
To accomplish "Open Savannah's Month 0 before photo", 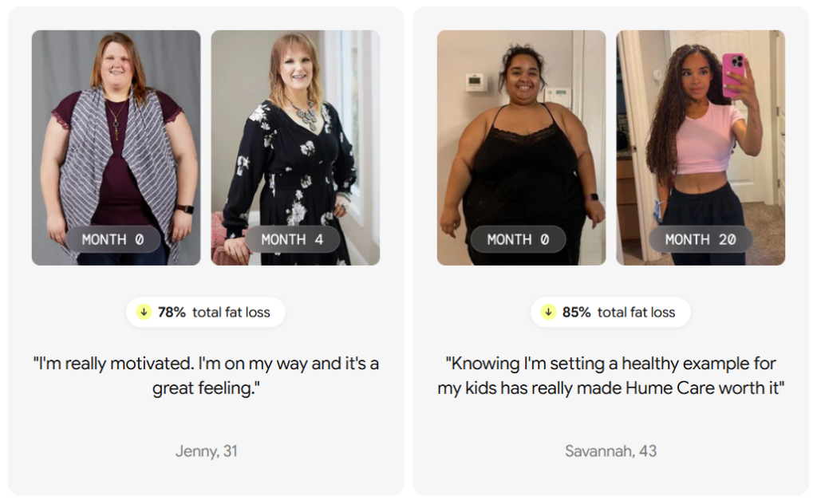I will click(522, 148).
